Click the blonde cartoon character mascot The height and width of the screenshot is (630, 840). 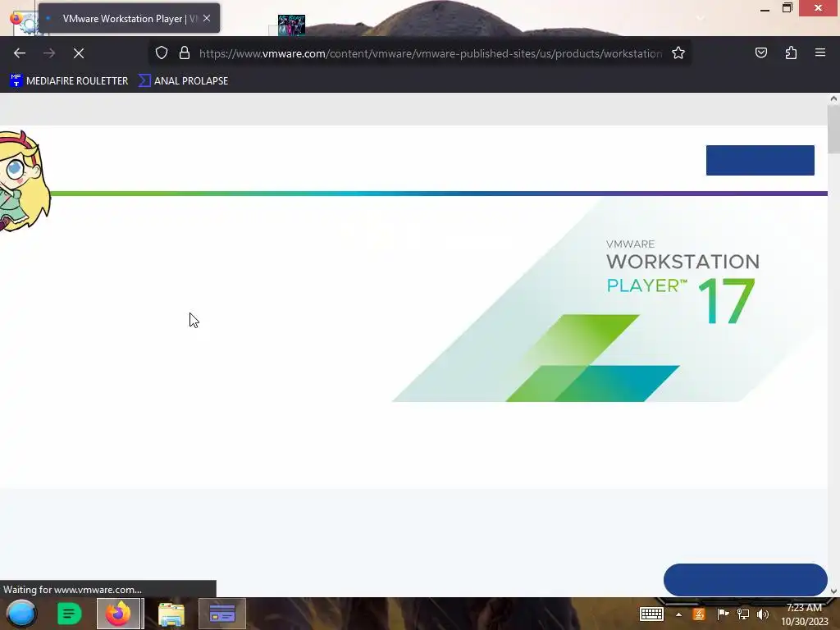(x=25, y=181)
